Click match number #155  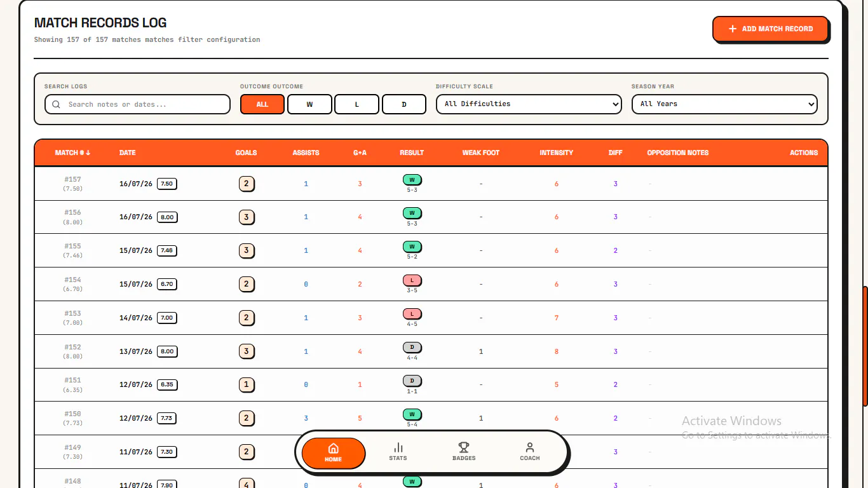(72, 247)
